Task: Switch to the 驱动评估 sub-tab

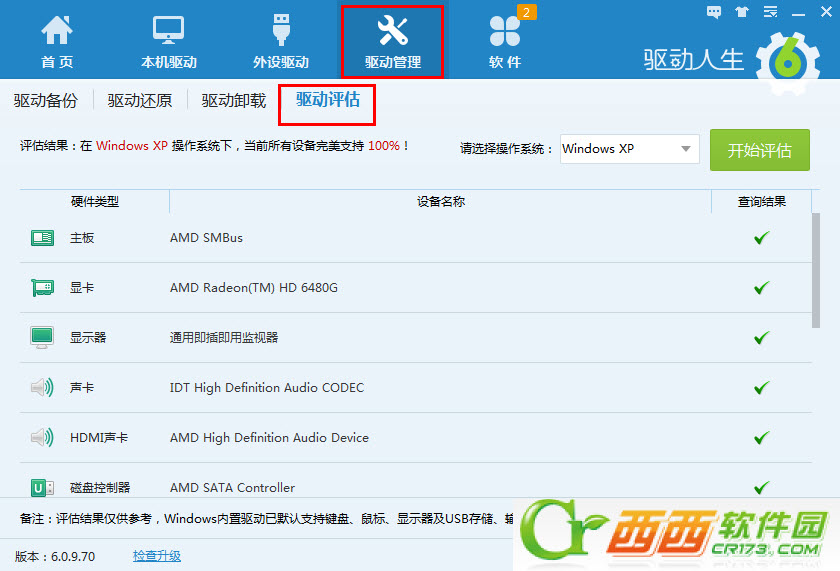Action: [x=327, y=100]
